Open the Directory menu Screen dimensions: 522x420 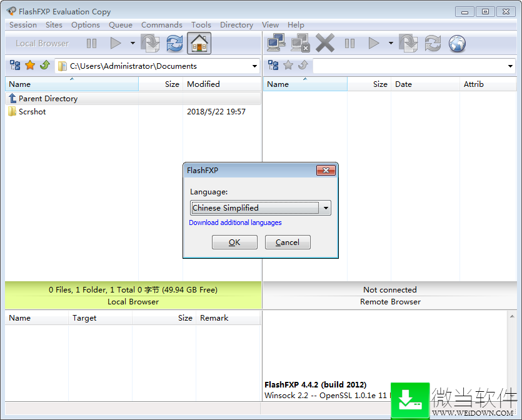[237, 25]
